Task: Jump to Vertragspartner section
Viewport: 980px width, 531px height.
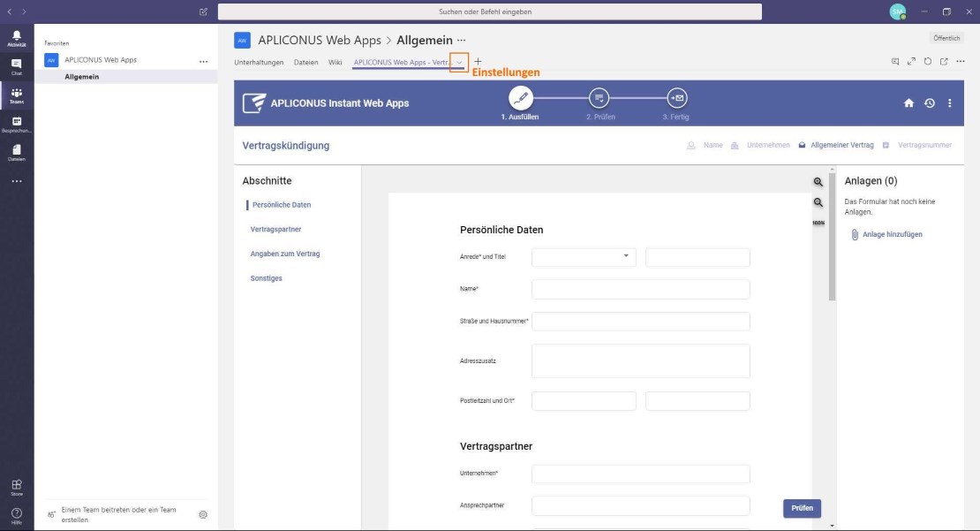Action: coord(275,229)
